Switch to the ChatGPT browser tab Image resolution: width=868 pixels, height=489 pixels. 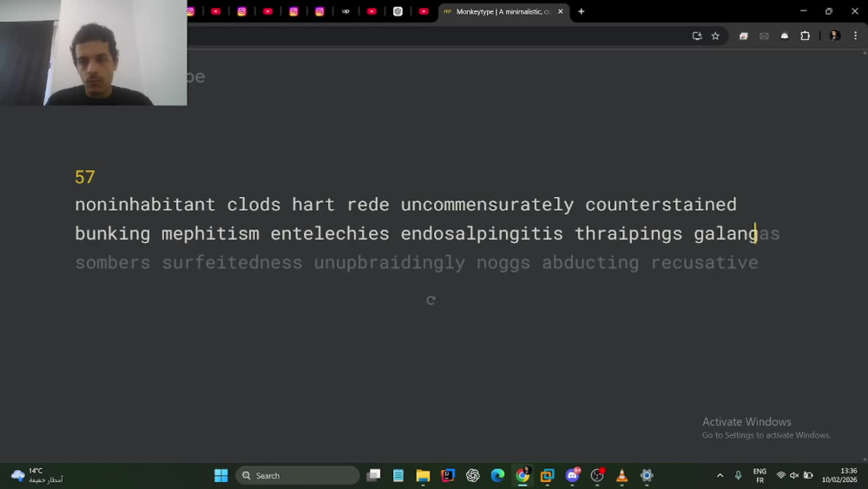(398, 11)
